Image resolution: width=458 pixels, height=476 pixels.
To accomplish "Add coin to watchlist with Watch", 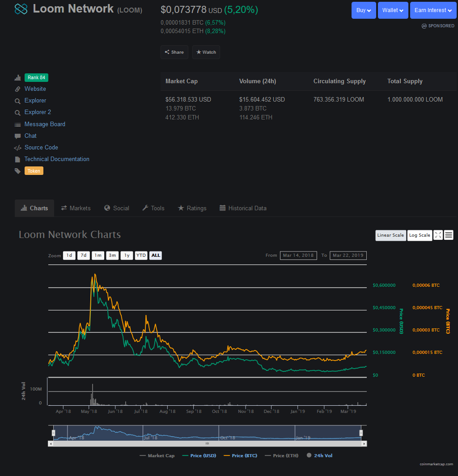I will (206, 52).
